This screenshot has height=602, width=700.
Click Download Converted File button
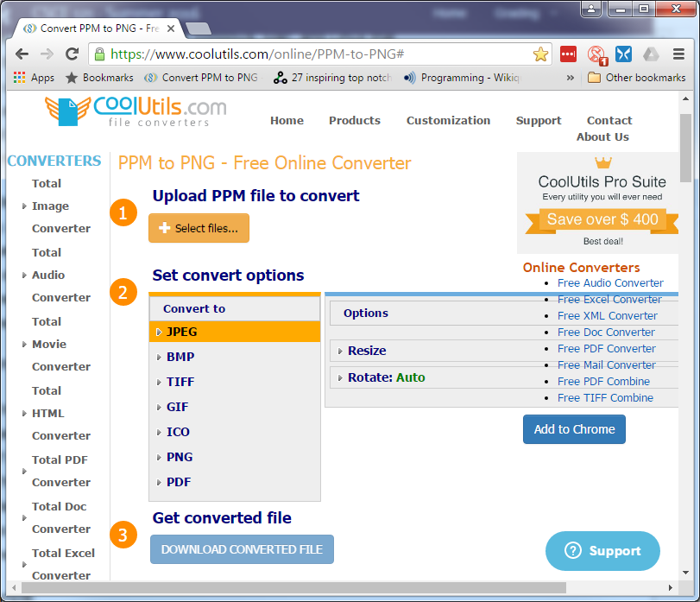click(242, 549)
